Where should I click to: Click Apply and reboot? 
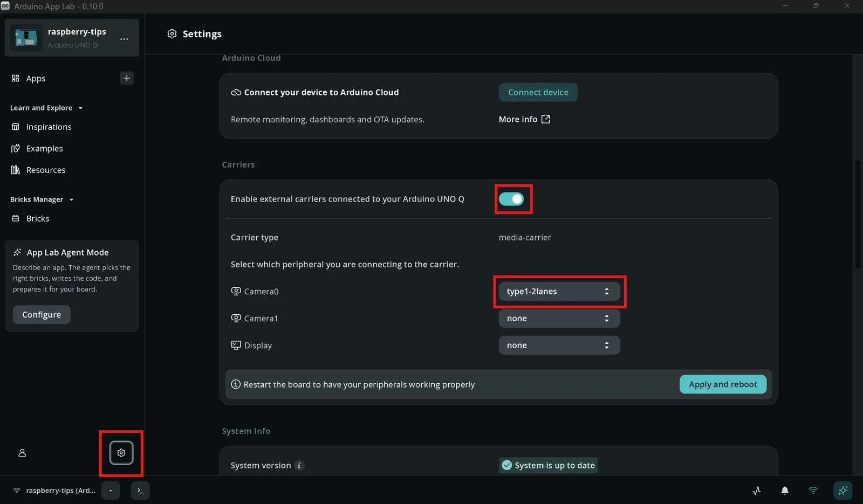723,384
